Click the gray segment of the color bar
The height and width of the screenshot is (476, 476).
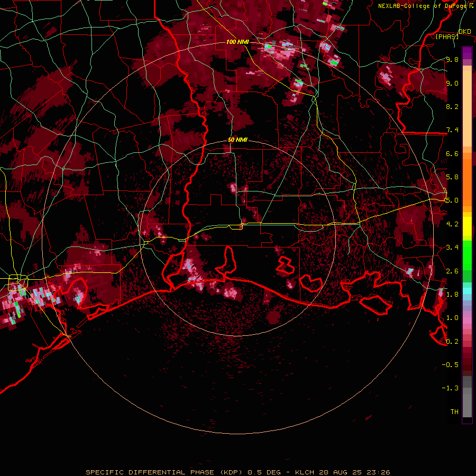467,397
